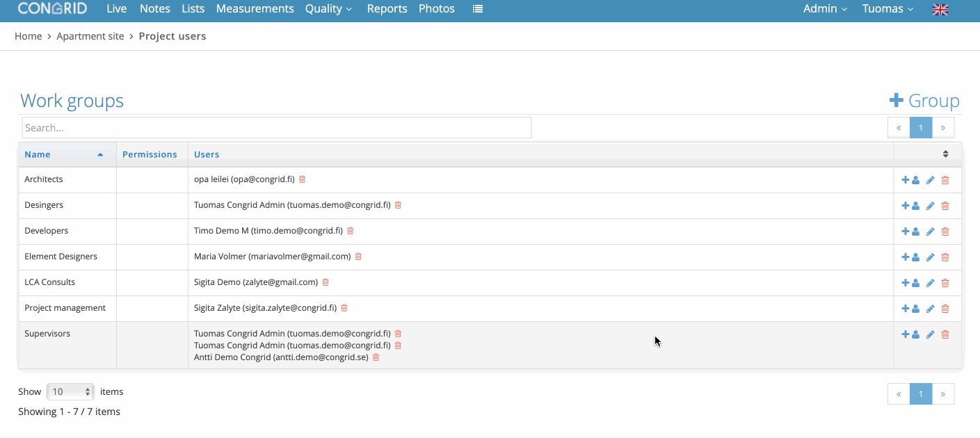Add user to Architects group
980x438 pixels.
[x=910, y=180]
